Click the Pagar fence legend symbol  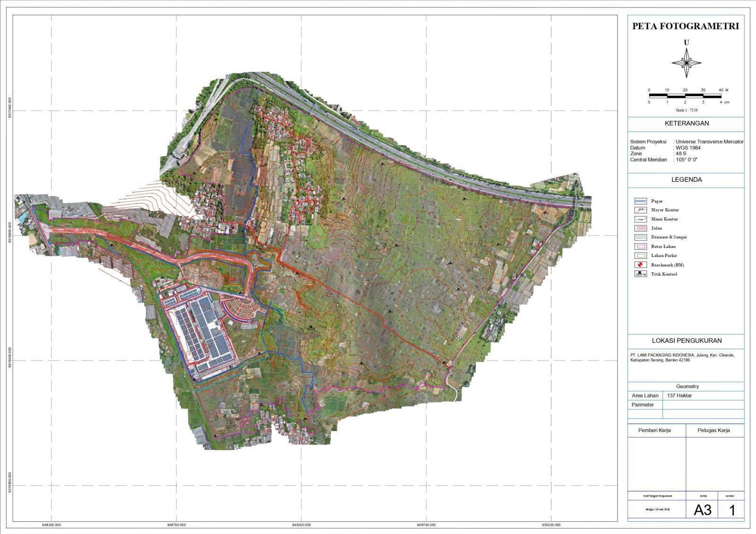click(640, 201)
